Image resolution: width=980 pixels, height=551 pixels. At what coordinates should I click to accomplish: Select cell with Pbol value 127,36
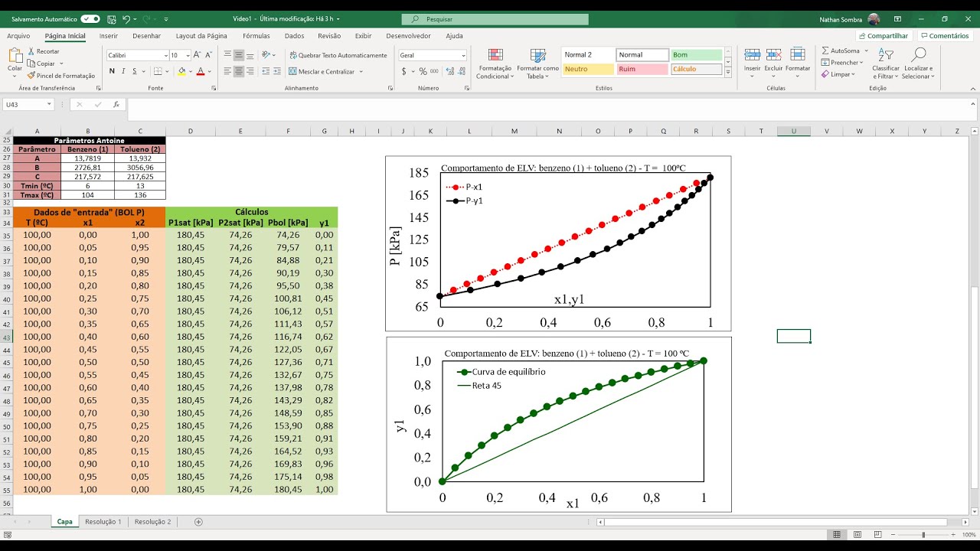pyautogui.click(x=288, y=362)
